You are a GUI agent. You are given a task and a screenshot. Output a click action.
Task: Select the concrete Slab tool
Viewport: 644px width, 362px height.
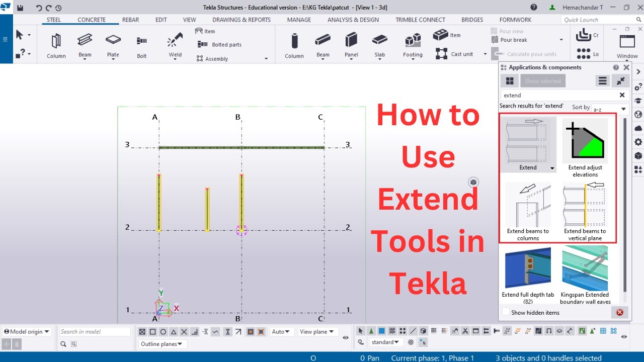click(380, 45)
